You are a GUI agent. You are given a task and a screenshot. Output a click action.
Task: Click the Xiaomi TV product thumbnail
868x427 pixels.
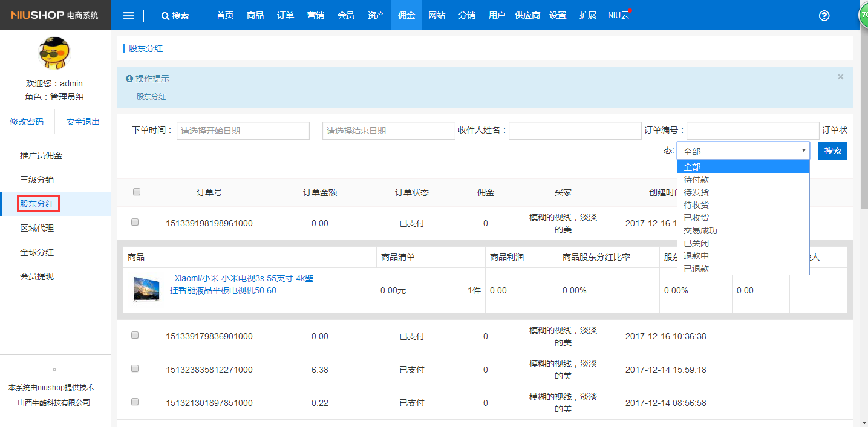click(x=147, y=290)
